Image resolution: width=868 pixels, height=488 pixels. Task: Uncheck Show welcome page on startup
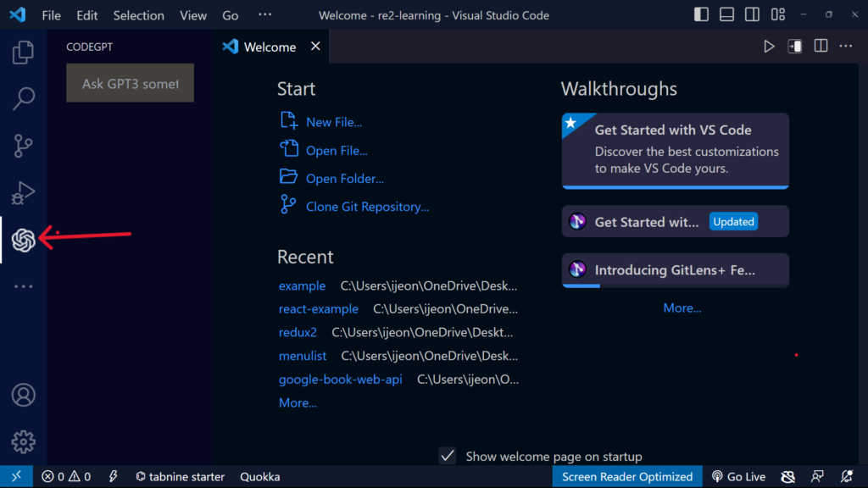pos(447,456)
